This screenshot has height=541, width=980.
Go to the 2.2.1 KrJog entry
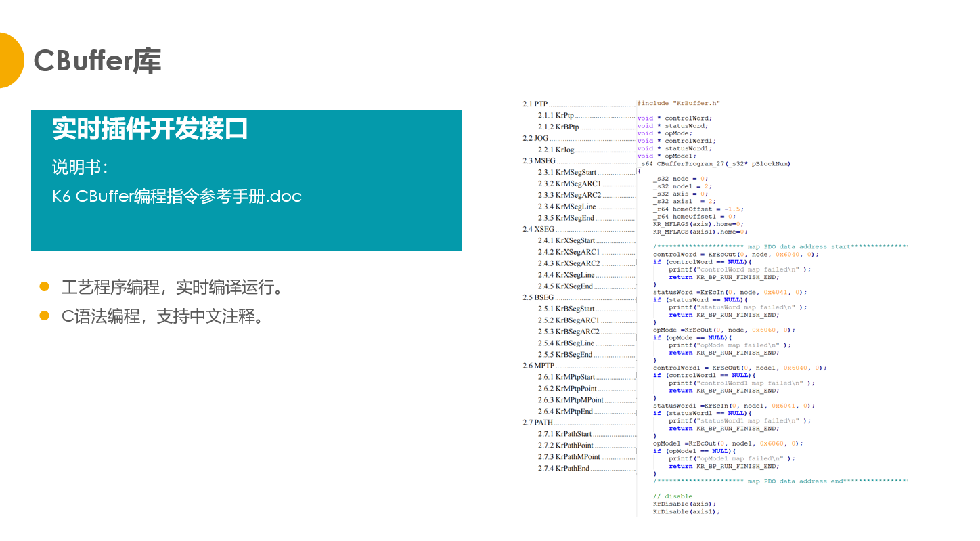pyautogui.click(x=556, y=150)
